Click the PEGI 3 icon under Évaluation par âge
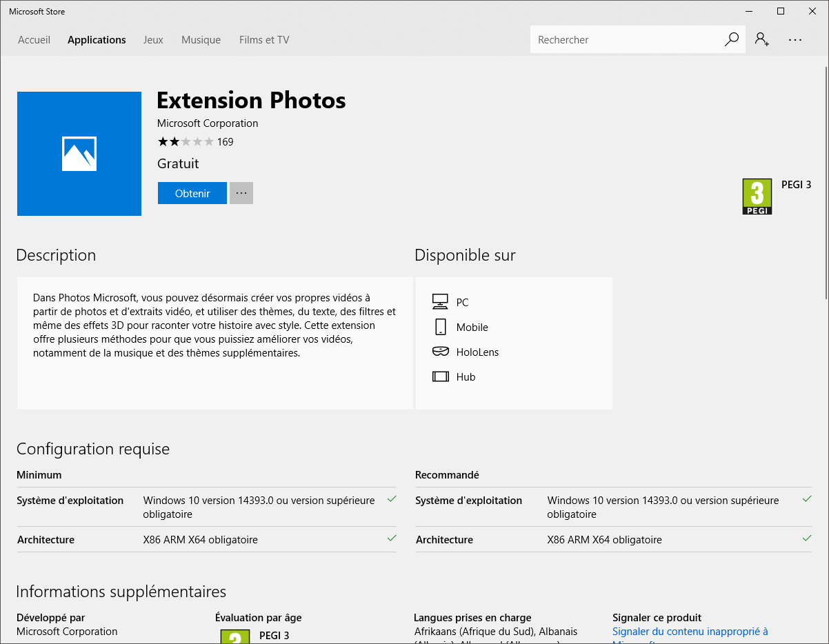Screen dimensions: 829x644 coord(234,636)
